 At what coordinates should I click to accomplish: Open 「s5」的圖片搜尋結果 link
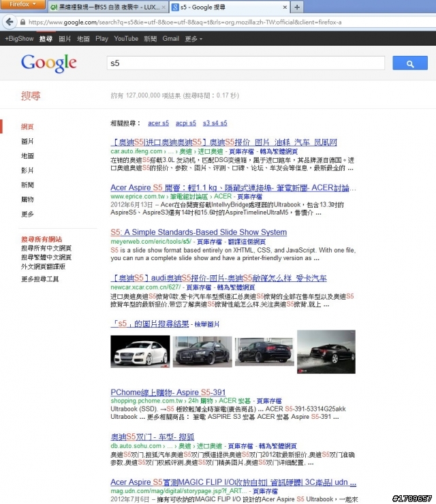[x=150, y=324]
